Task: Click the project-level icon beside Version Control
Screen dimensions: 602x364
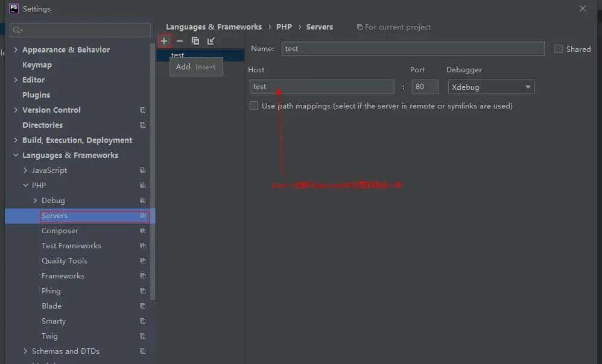Action: point(142,110)
